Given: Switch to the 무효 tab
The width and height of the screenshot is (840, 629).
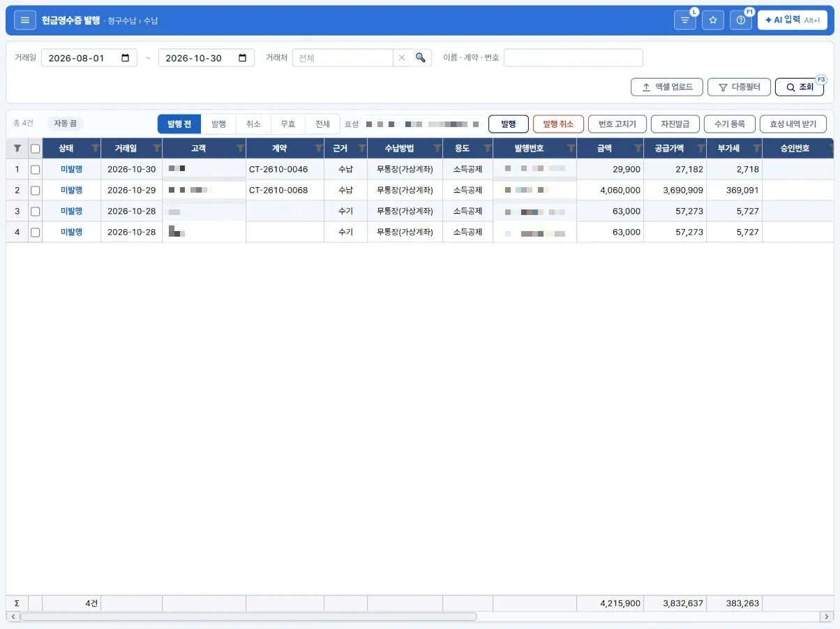Looking at the screenshot, I should click(288, 124).
